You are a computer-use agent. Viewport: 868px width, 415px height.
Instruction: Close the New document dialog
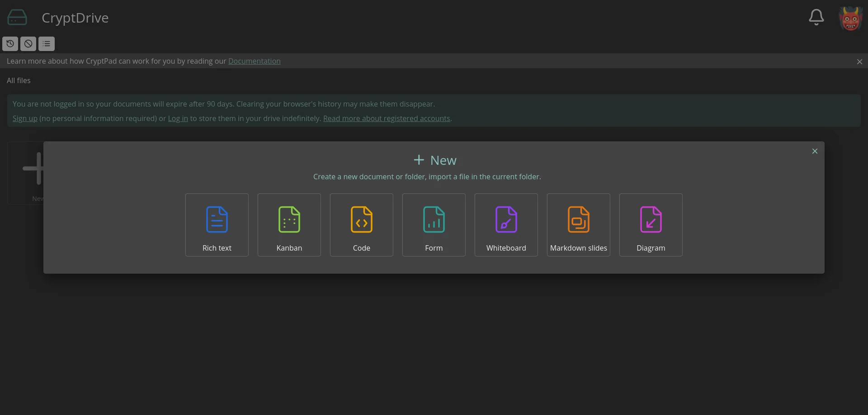[815, 151]
